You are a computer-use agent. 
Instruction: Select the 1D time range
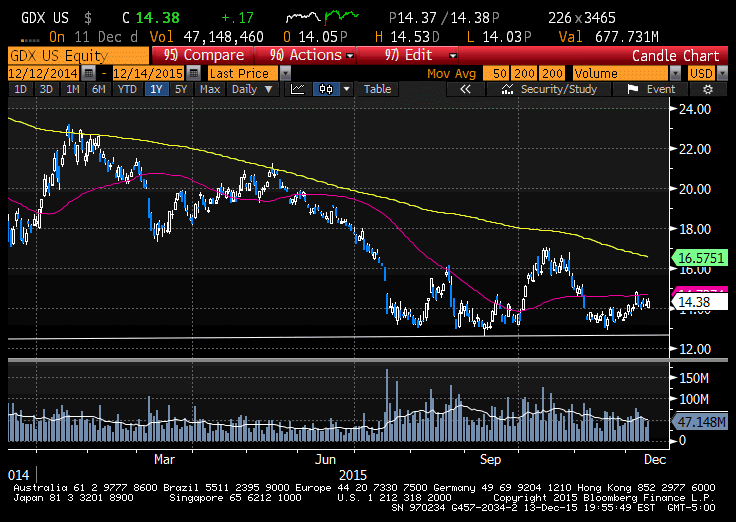tap(20, 89)
